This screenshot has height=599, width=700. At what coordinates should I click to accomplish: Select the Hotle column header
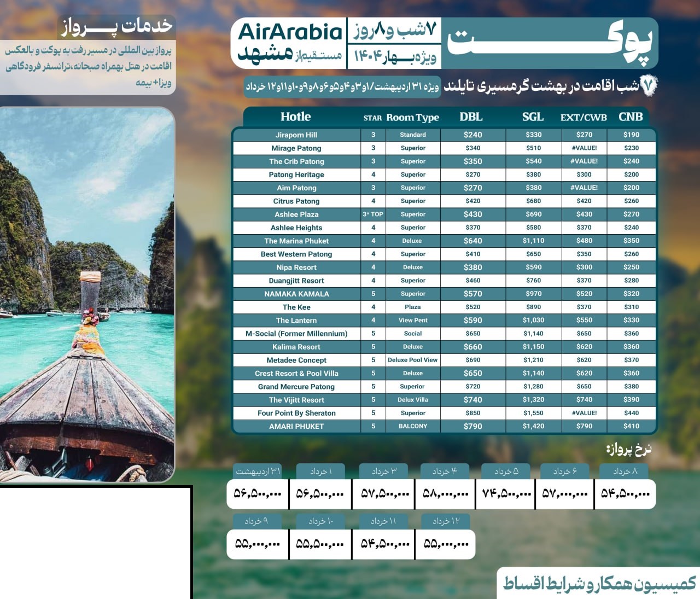pos(295,117)
